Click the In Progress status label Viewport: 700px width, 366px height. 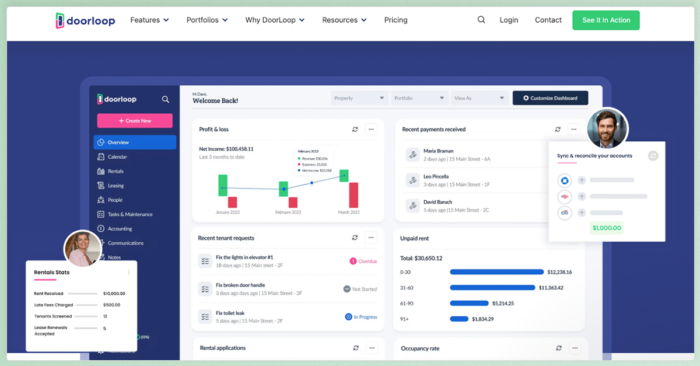[361, 317]
